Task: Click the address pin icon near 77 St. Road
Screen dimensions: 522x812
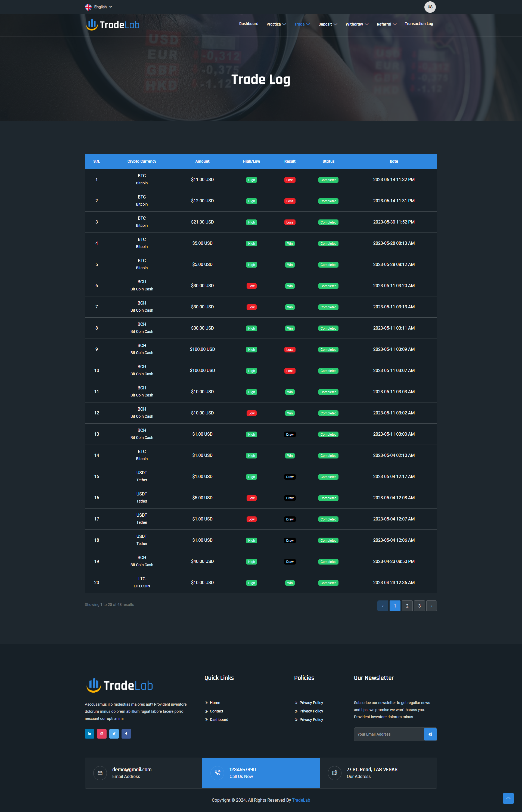Action: point(335,773)
